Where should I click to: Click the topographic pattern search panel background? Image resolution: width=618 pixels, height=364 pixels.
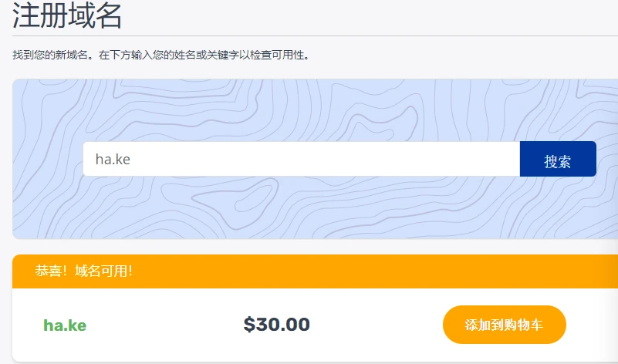pyautogui.click(x=309, y=108)
